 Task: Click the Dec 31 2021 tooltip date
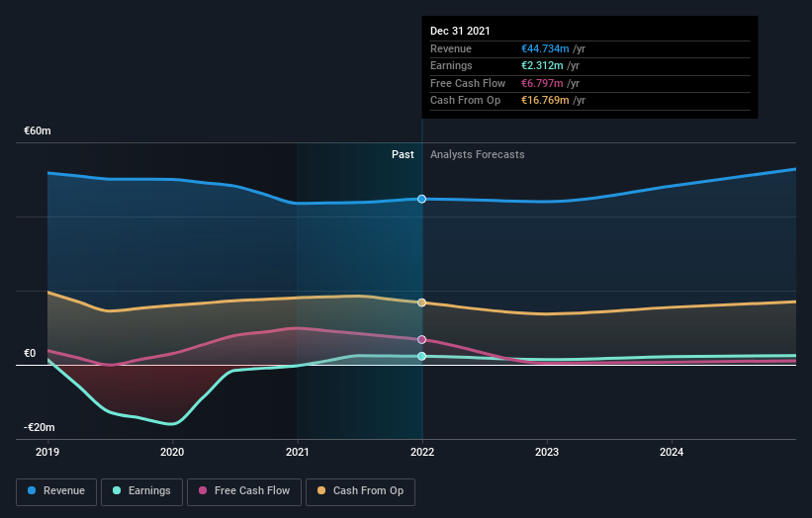coord(460,31)
